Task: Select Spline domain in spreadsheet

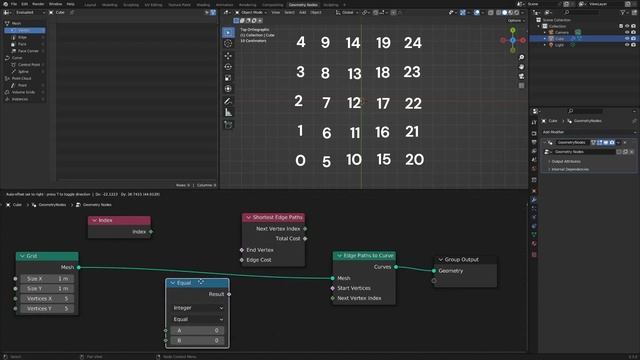Action: (x=24, y=71)
